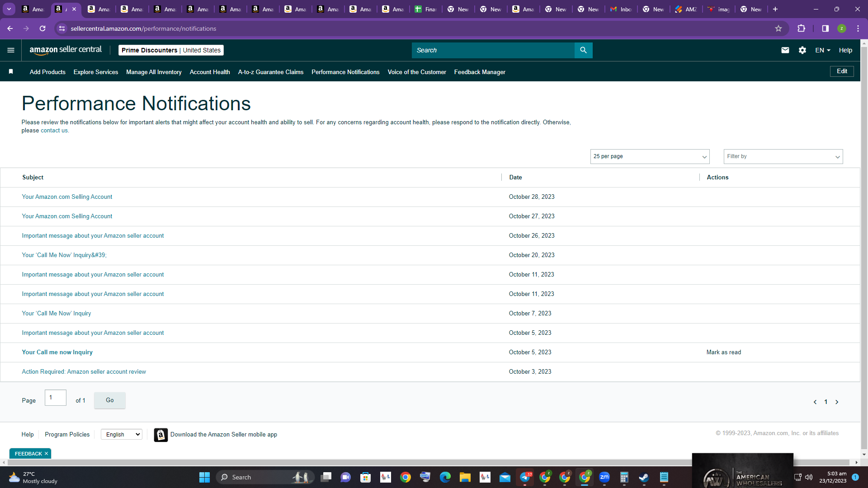Open Voice of the Customer
The width and height of the screenshot is (868, 488).
[x=417, y=72]
